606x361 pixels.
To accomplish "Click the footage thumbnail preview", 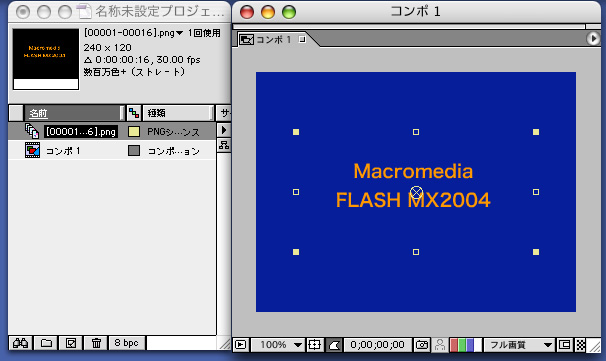I will click(x=46, y=59).
